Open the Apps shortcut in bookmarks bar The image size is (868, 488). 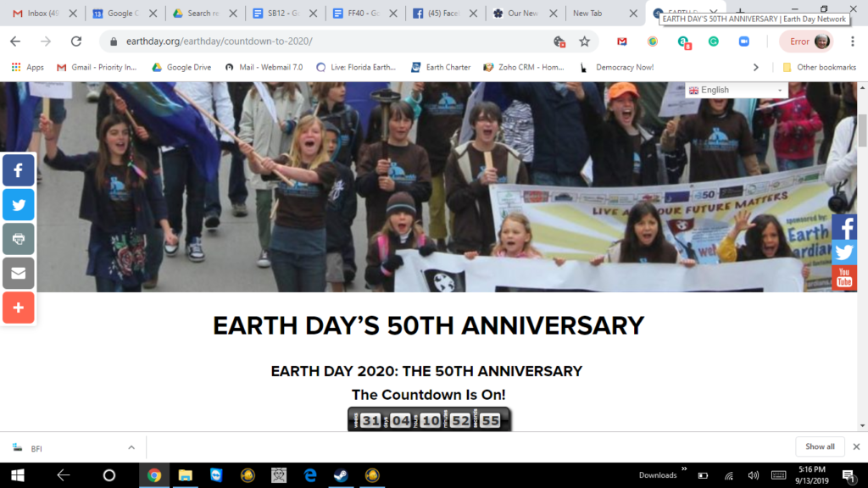pyautogui.click(x=28, y=68)
